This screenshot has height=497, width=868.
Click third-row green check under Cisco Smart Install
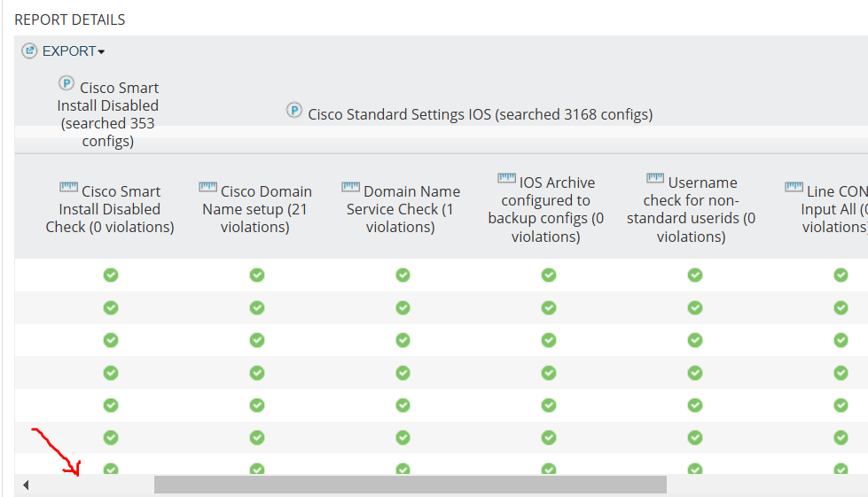coord(111,340)
